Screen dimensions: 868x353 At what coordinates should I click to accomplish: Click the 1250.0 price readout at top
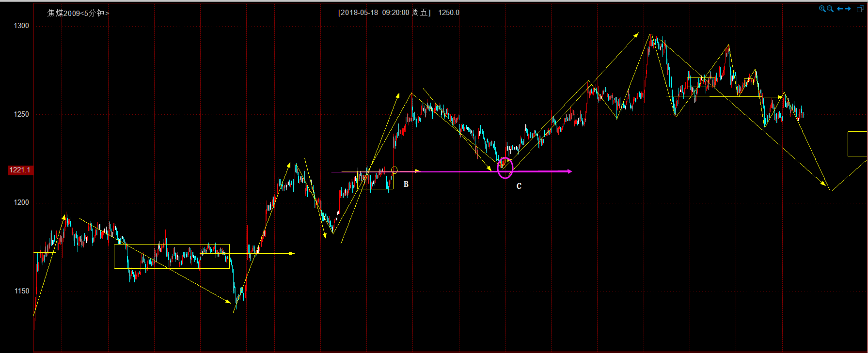click(449, 13)
